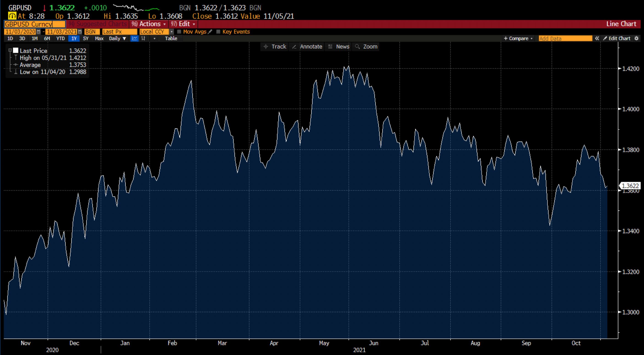Collapse the side panel with double-arrow button
644x355 pixels.
coord(598,38)
